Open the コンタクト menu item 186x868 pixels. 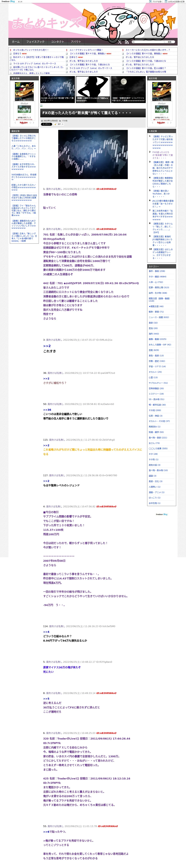coord(57,42)
